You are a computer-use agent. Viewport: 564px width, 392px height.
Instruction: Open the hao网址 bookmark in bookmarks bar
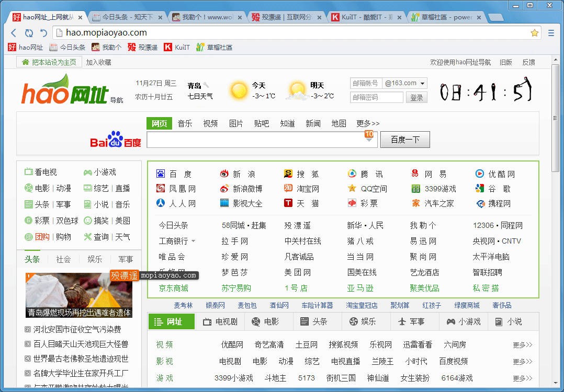(x=26, y=47)
